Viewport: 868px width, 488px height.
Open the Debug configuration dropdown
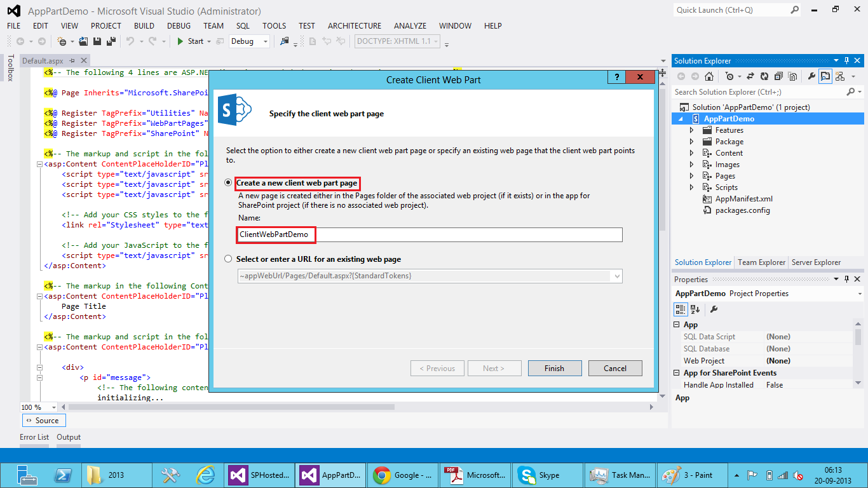[x=264, y=40]
